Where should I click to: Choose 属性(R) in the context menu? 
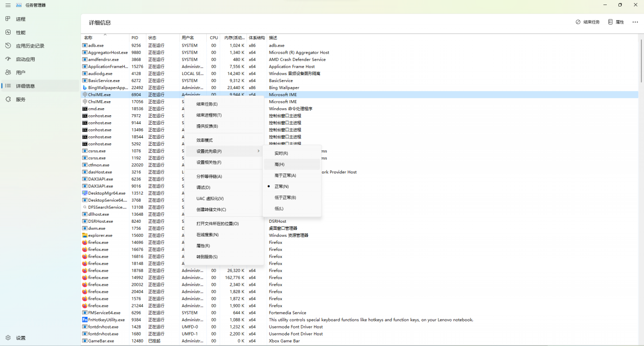point(223,246)
